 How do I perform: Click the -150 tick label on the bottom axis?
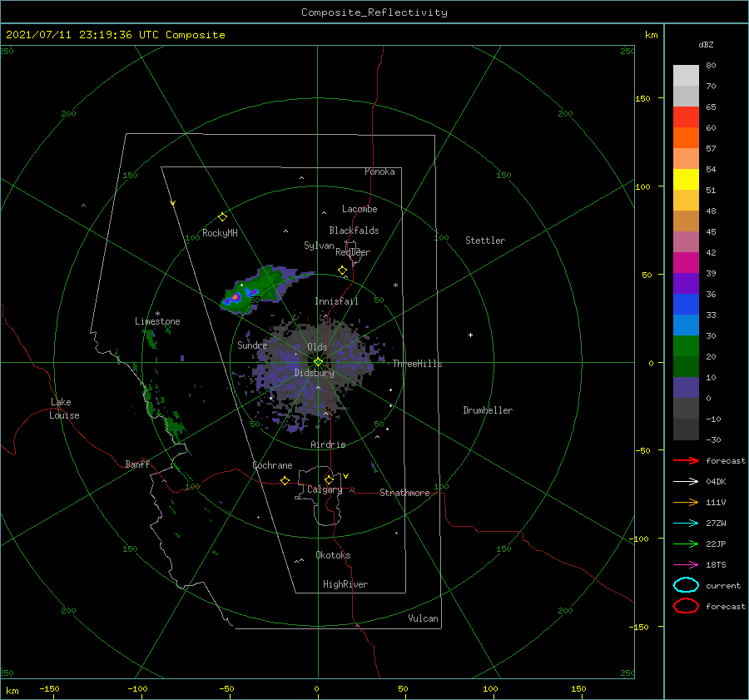point(49,688)
